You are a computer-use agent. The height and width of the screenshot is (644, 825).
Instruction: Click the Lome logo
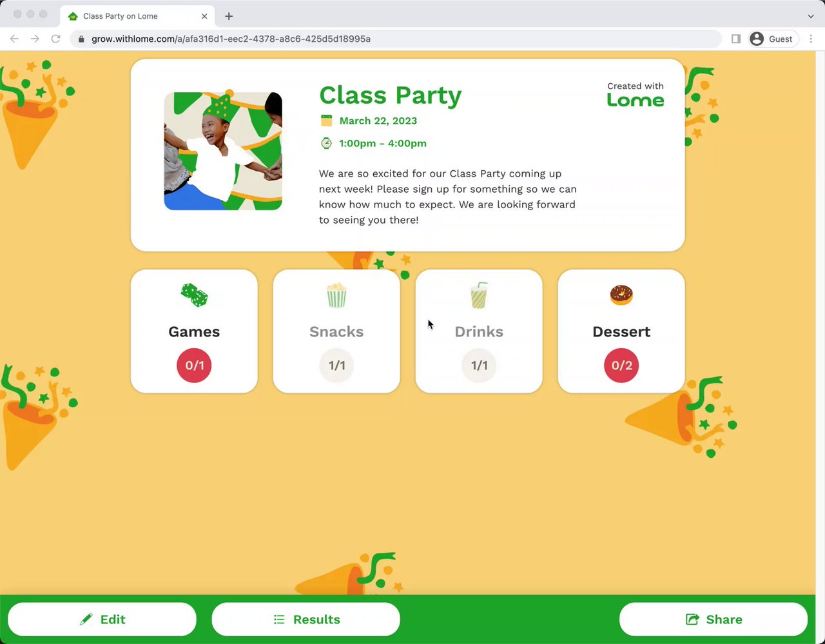coord(636,100)
